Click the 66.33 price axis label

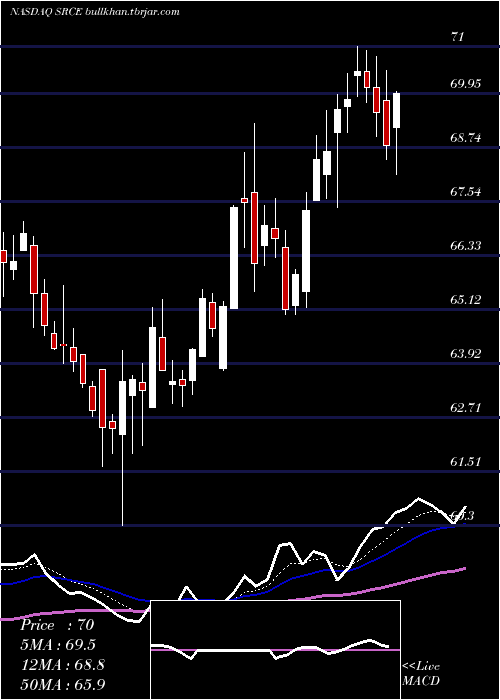point(466,246)
